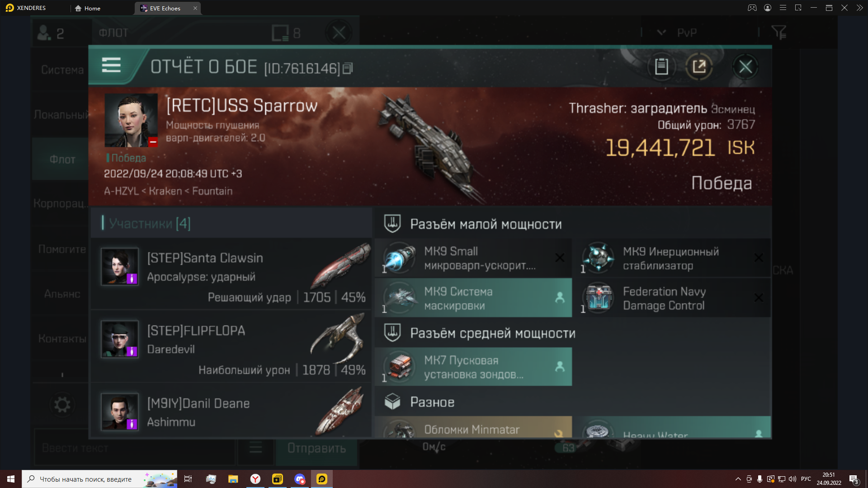Click the MK9 Инерционный стабилизатор icon
This screenshot has height=488, width=868.
(x=598, y=258)
